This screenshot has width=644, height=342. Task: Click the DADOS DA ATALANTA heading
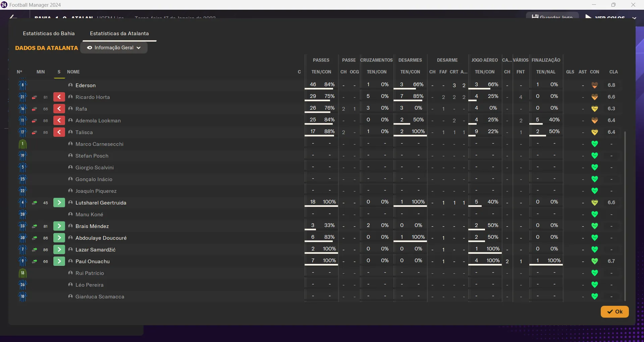point(47,48)
